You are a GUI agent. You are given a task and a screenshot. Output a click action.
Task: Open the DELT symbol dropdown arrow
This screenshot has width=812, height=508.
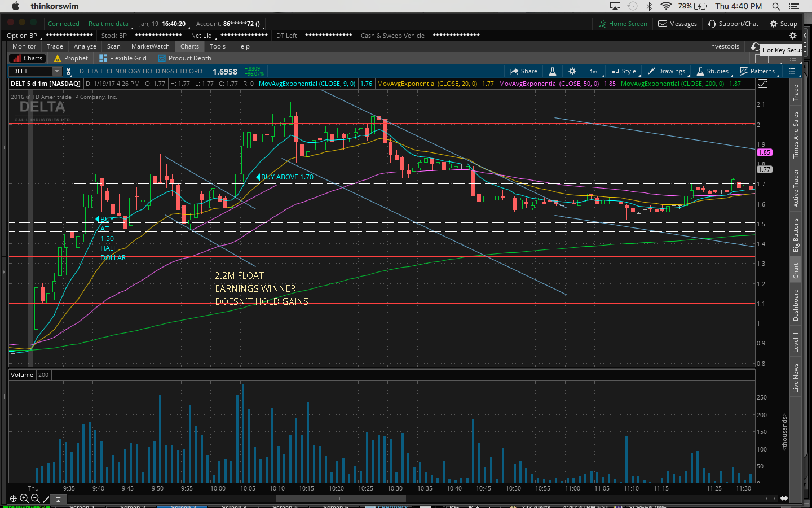tap(56, 71)
